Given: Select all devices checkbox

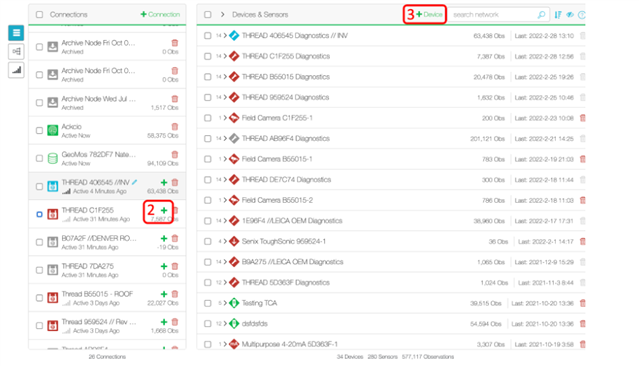Looking at the screenshot, I should coord(208,15).
